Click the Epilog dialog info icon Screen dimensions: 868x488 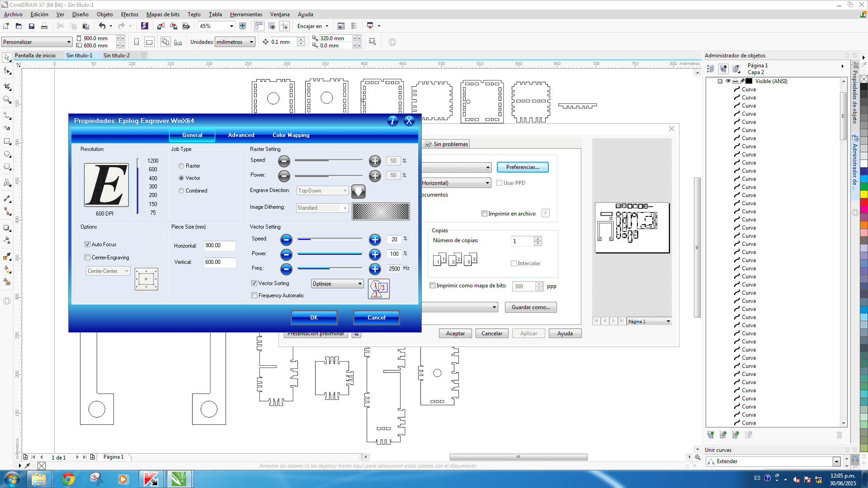click(392, 121)
